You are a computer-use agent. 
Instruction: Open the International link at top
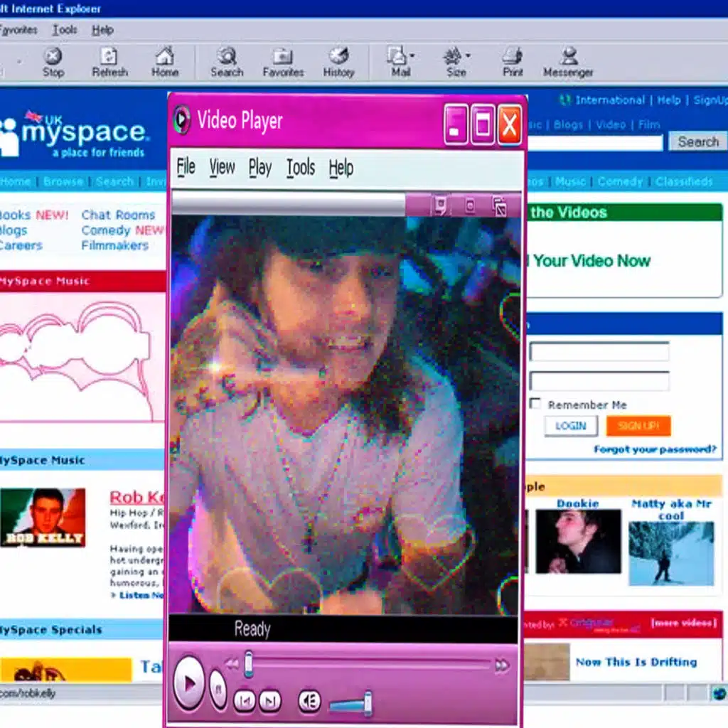coord(609,100)
